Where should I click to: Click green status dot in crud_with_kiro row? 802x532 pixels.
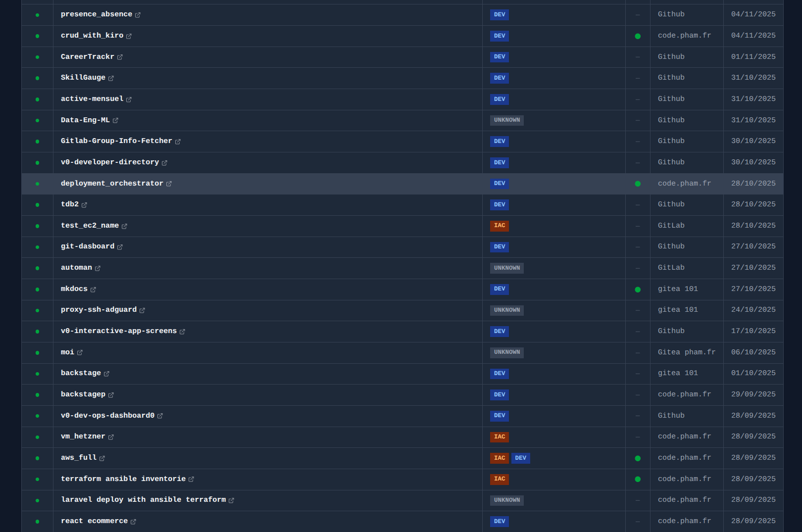pos(638,36)
